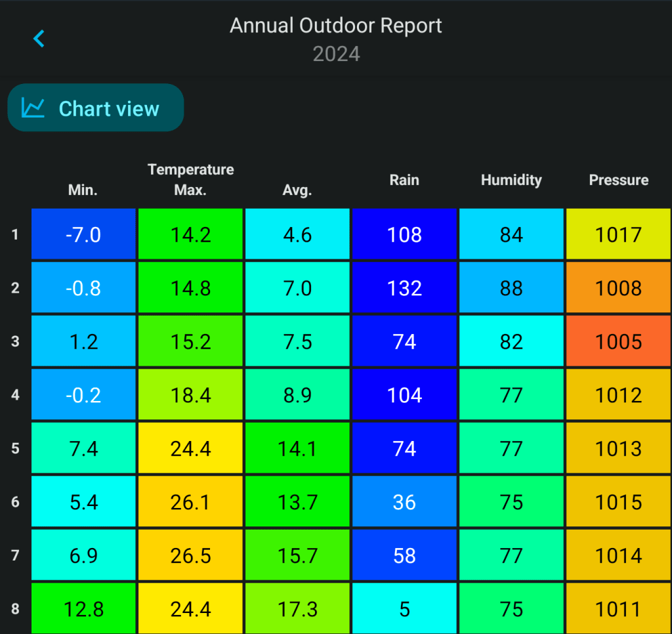Select the average temperature cell 14.1
Screen dimensions: 672x634
click(x=298, y=449)
